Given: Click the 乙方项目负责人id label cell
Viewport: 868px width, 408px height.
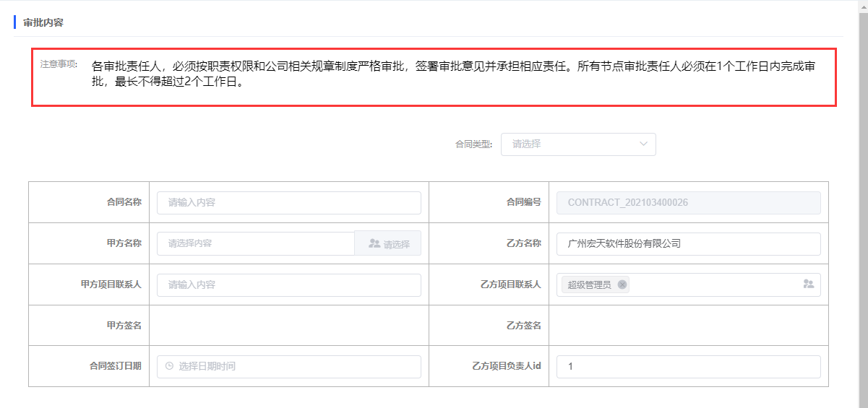Looking at the screenshot, I should (489, 366).
